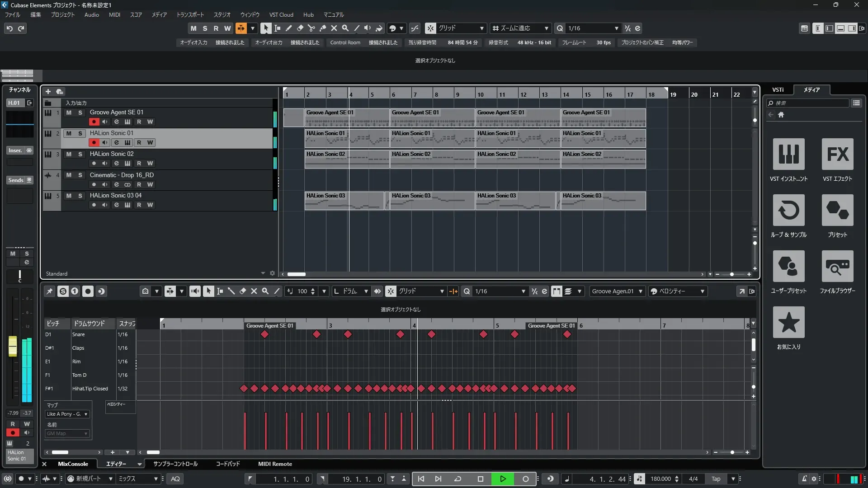Open the Groove Agen.01 part selector dropdown
The width and height of the screenshot is (868, 488).
617,291
